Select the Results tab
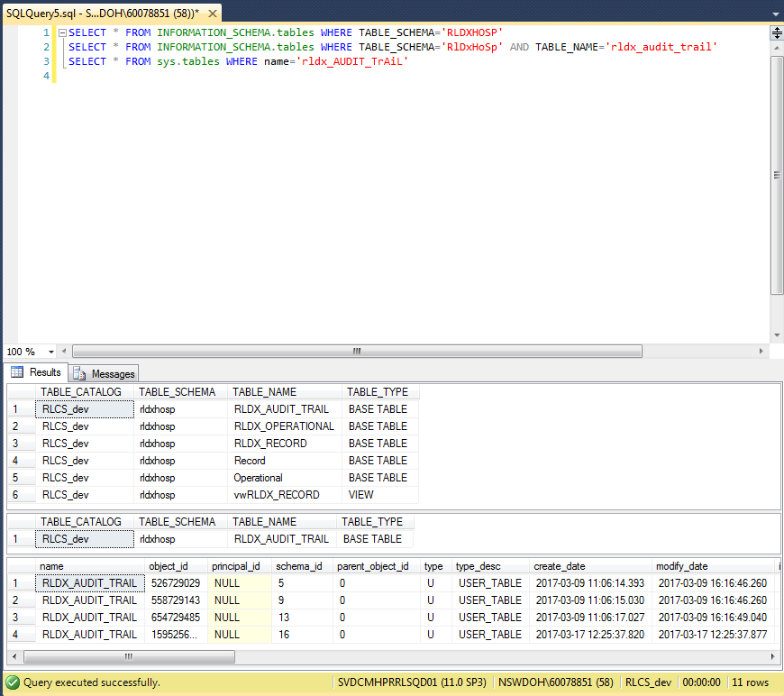Viewport: 784px width, 696px height. point(36,372)
